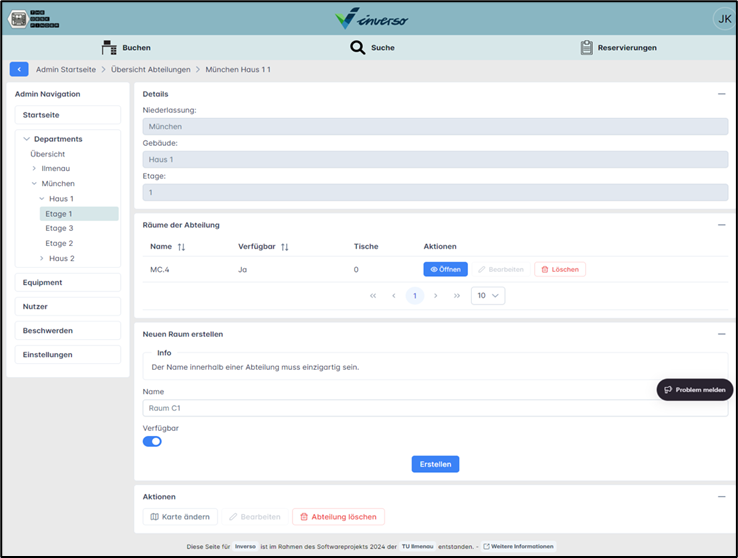This screenshot has height=558, width=738.
Task: Sort by the Verfügbar column sort icon
Action: pos(284,247)
